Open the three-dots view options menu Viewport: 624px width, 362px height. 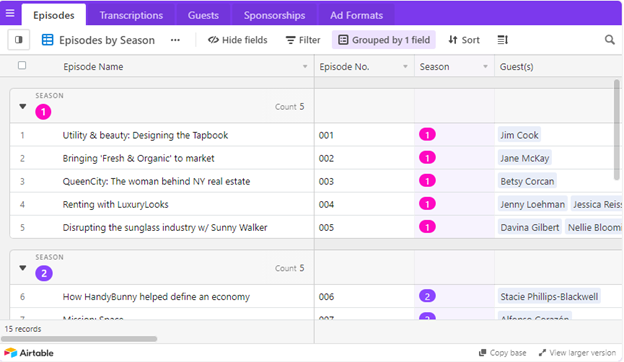[x=175, y=40]
